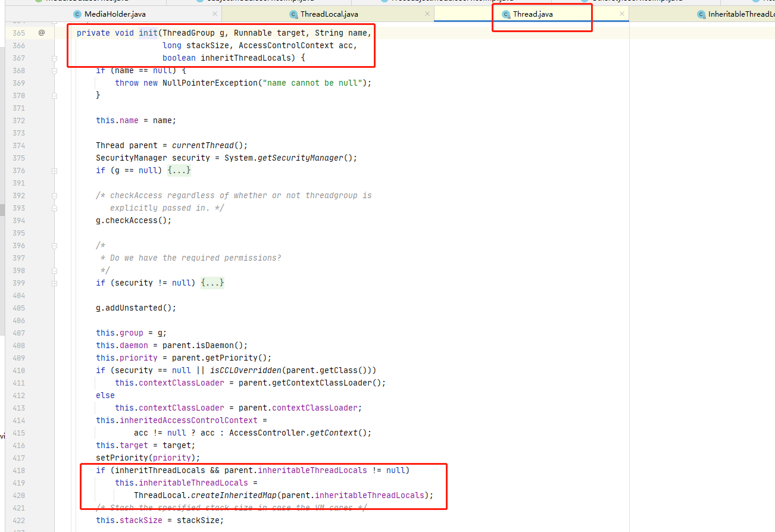Click 'isCCLOverridden' on line 410
The height and width of the screenshot is (532, 775).
[x=245, y=370]
